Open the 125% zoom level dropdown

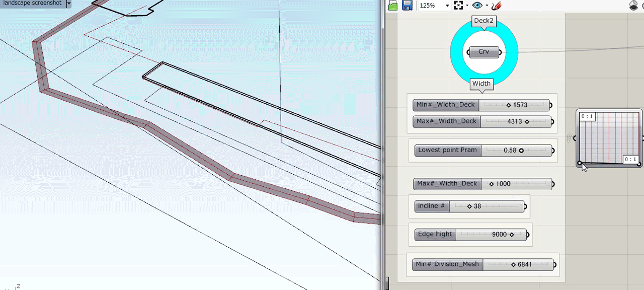[447, 6]
